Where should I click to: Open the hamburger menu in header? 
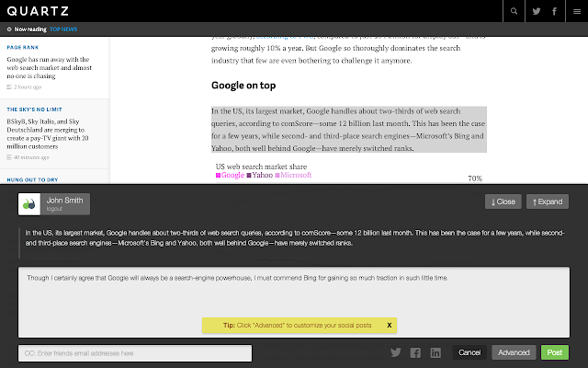click(x=577, y=11)
